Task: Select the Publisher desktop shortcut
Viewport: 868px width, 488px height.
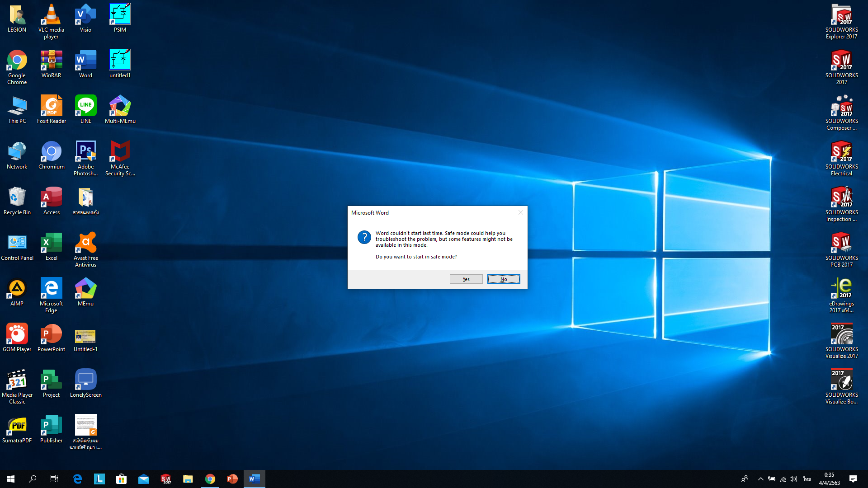Action: 51,429
